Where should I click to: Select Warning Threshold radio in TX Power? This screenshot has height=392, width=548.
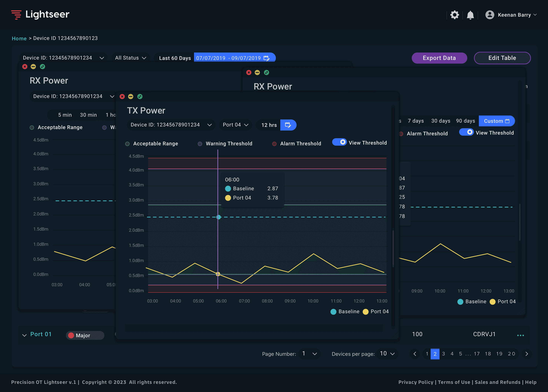pyautogui.click(x=200, y=144)
